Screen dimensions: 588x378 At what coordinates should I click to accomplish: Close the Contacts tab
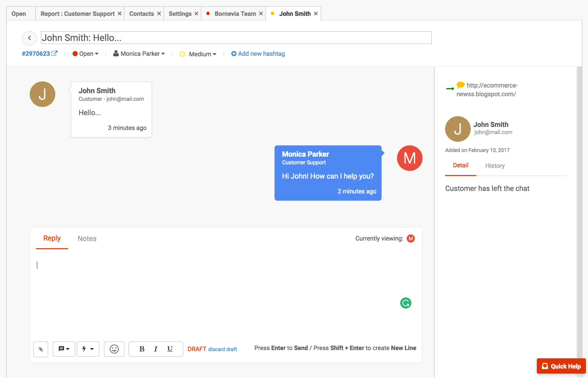(x=159, y=14)
